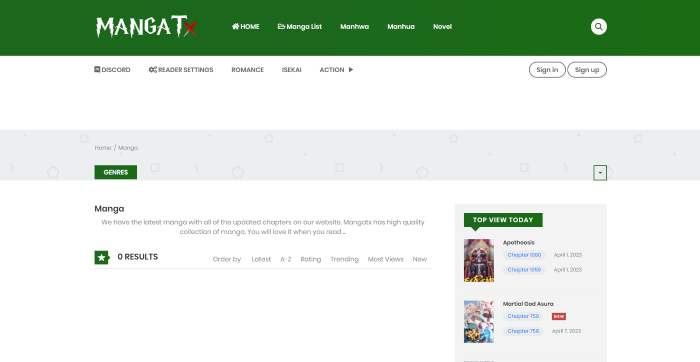700x362 pixels.
Task: Click the Sign up button
Action: [x=587, y=70]
